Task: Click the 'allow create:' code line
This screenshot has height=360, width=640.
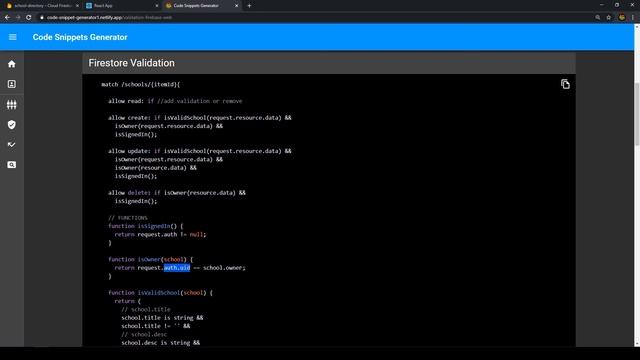Action: [x=200, y=118]
